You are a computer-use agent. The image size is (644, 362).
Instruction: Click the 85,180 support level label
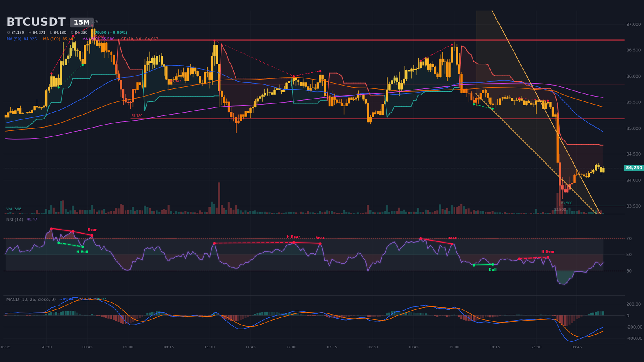[137, 116]
